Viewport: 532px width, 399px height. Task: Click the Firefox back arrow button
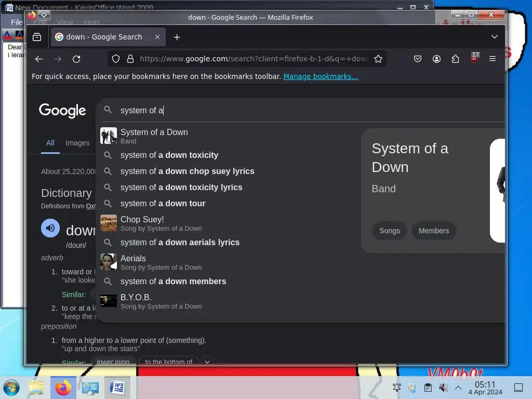[x=39, y=59]
